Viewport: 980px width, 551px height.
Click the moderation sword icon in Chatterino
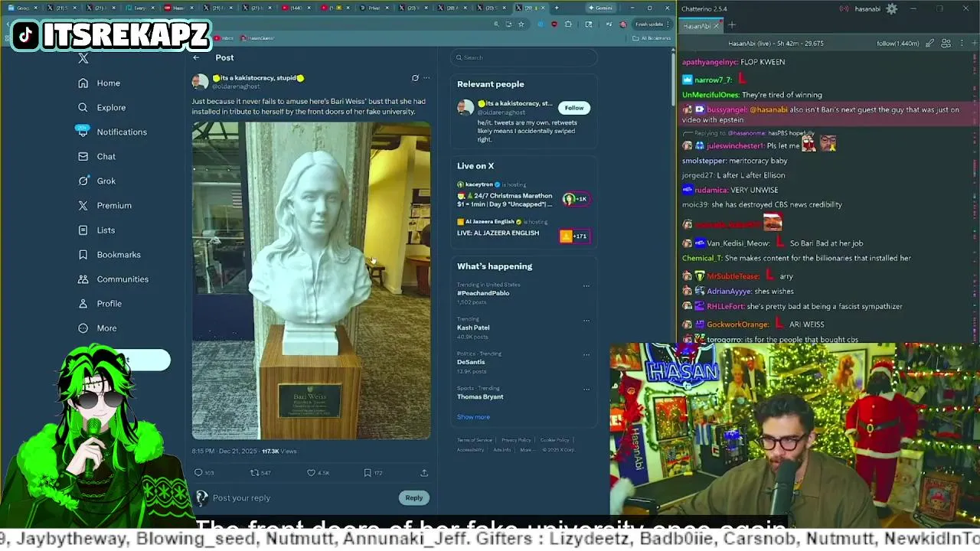[x=929, y=44]
